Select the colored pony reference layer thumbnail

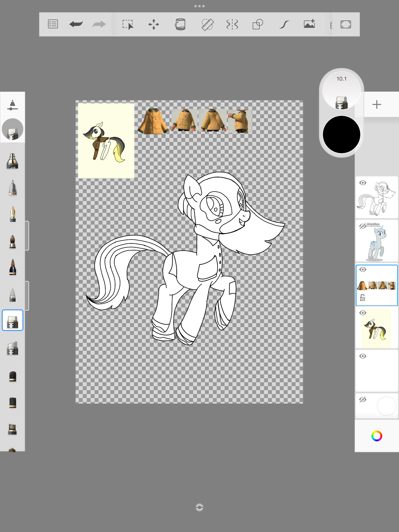(377, 327)
